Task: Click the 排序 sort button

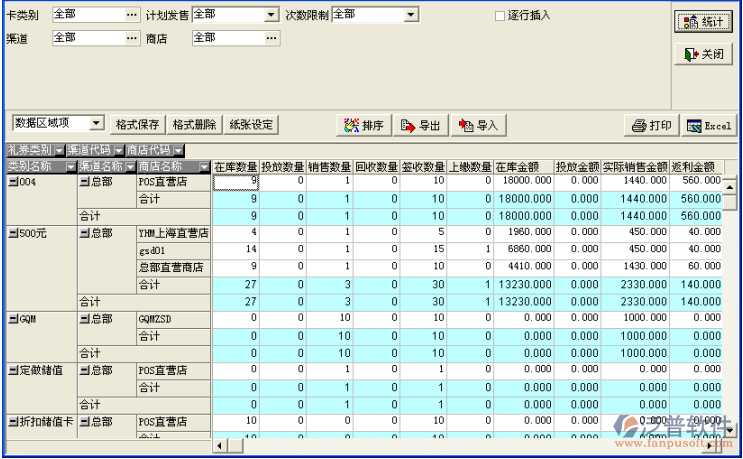Action: point(364,125)
